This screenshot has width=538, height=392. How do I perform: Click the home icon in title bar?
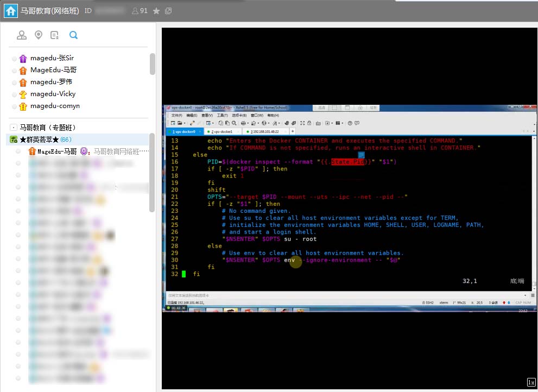[x=11, y=11]
